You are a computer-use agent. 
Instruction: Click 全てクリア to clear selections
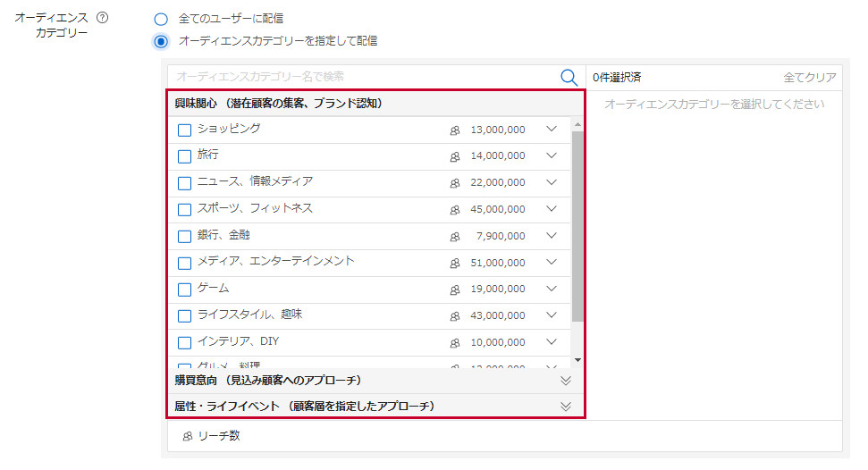(x=810, y=78)
